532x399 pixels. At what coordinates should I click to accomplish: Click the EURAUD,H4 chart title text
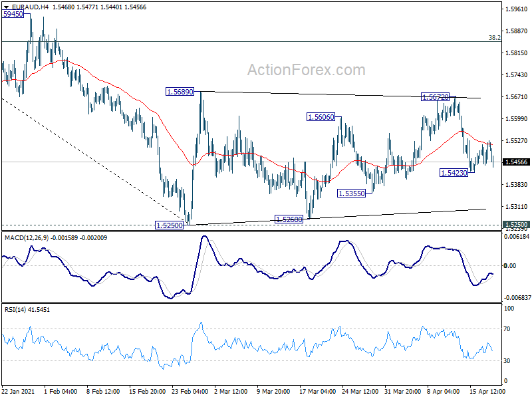[x=30, y=7]
